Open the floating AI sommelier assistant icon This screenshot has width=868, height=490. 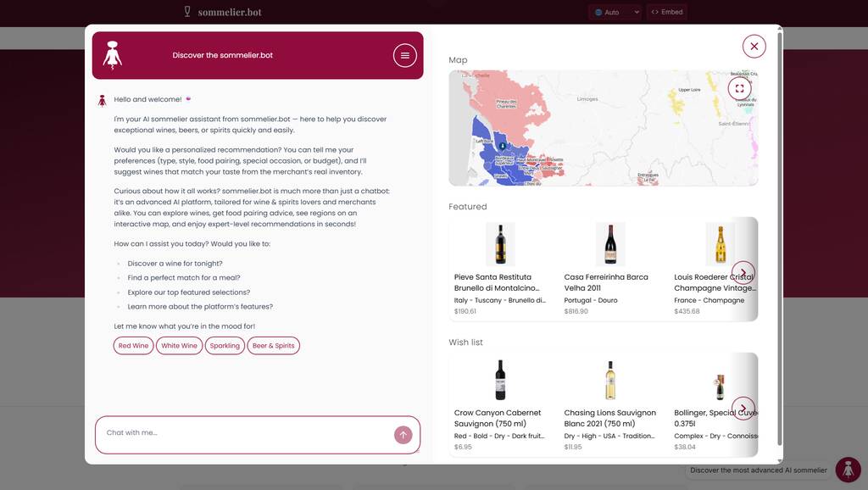(x=848, y=469)
